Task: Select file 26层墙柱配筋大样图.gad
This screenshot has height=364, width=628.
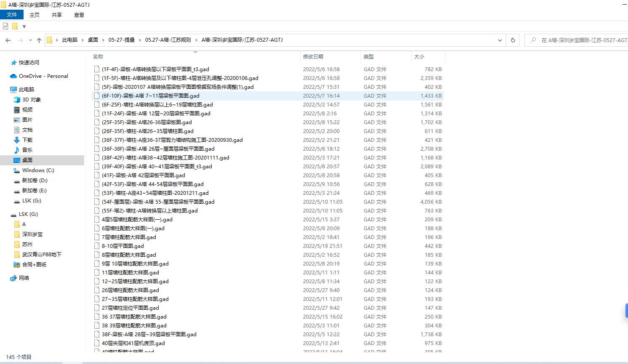Action: (130, 290)
